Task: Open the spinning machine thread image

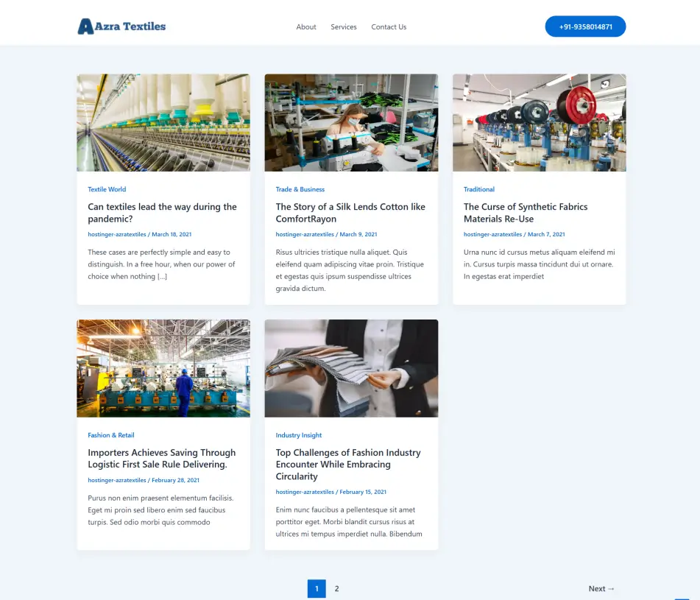Action: [x=163, y=122]
